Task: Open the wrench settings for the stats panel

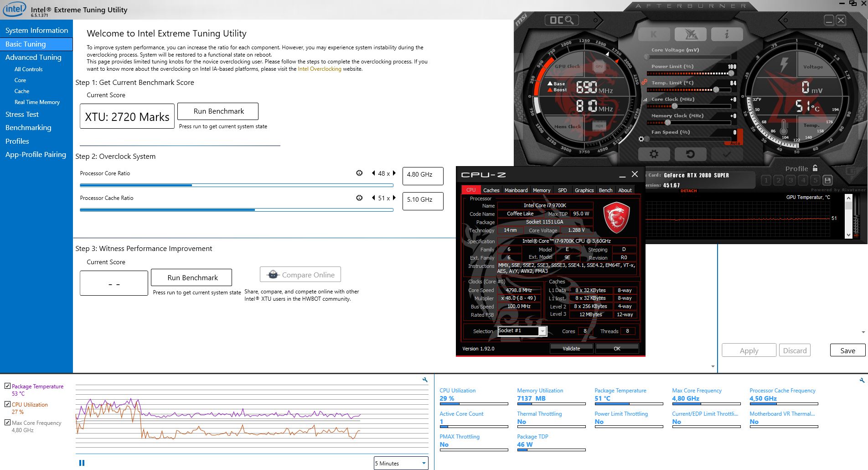Action: click(862, 380)
